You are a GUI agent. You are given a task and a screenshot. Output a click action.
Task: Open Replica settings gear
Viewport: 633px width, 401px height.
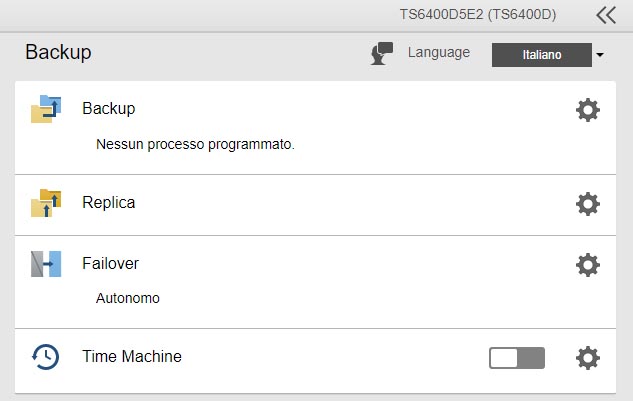(x=588, y=204)
